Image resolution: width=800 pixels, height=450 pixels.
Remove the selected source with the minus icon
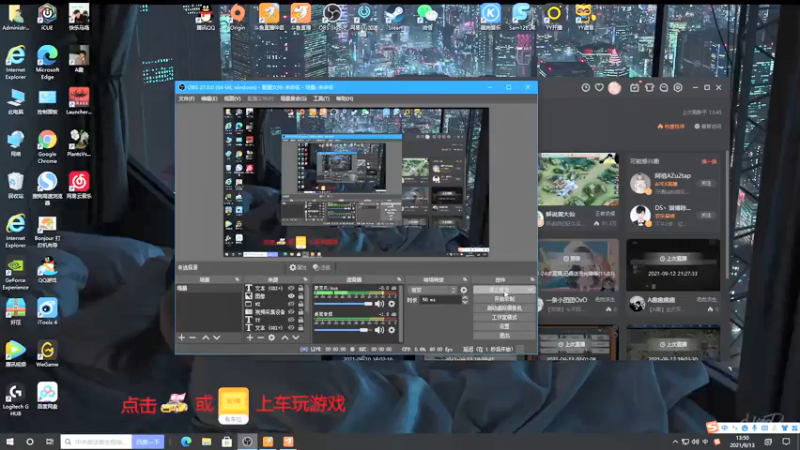pos(260,338)
